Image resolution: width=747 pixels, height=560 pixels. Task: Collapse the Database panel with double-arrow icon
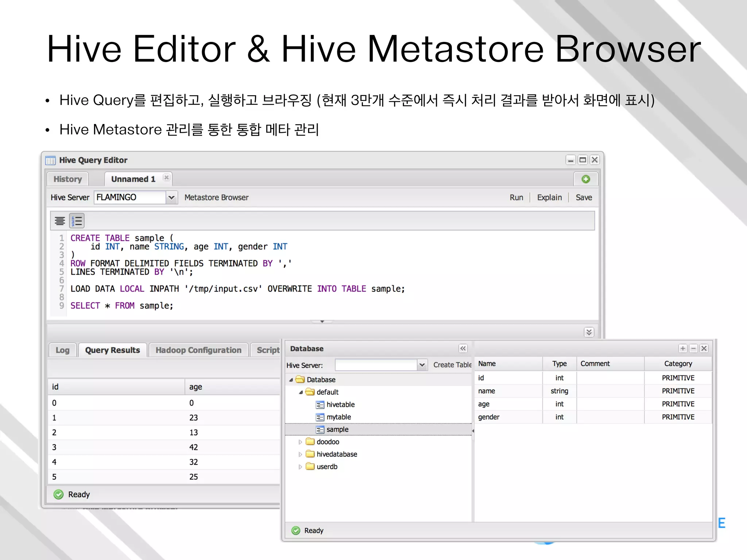click(463, 349)
